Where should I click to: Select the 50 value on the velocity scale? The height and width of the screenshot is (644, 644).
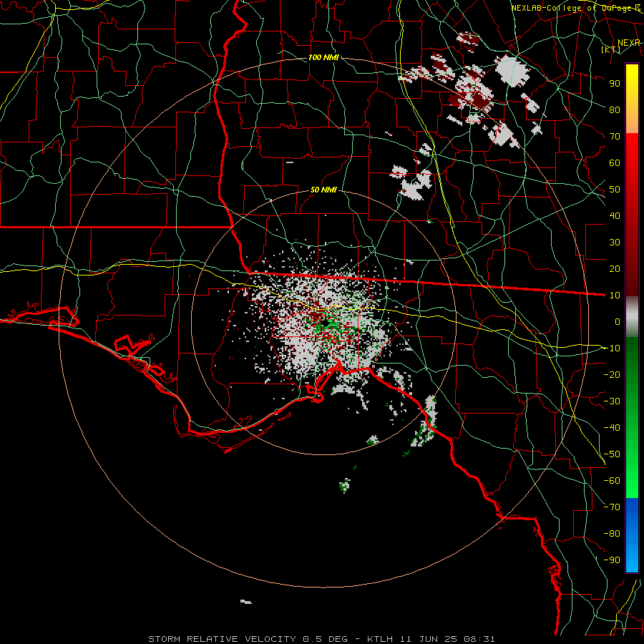tap(615, 190)
